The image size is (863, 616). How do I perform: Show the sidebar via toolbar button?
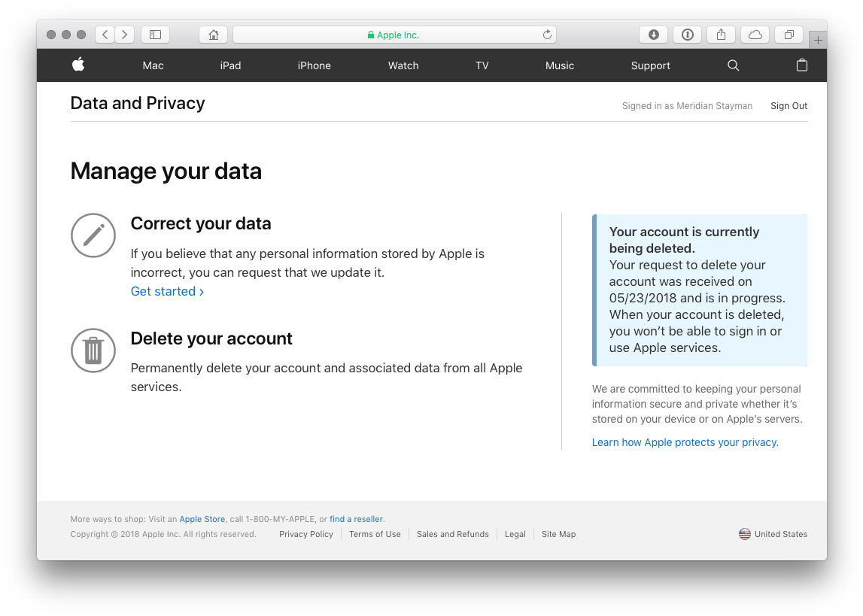pyautogui.click(x=155, y=35)
